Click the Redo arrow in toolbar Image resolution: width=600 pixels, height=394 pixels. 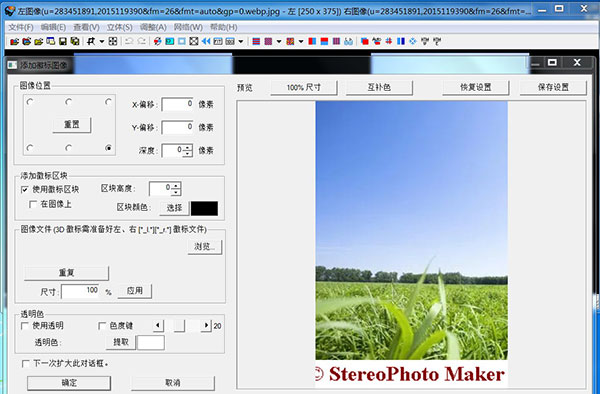pos(142,41)
